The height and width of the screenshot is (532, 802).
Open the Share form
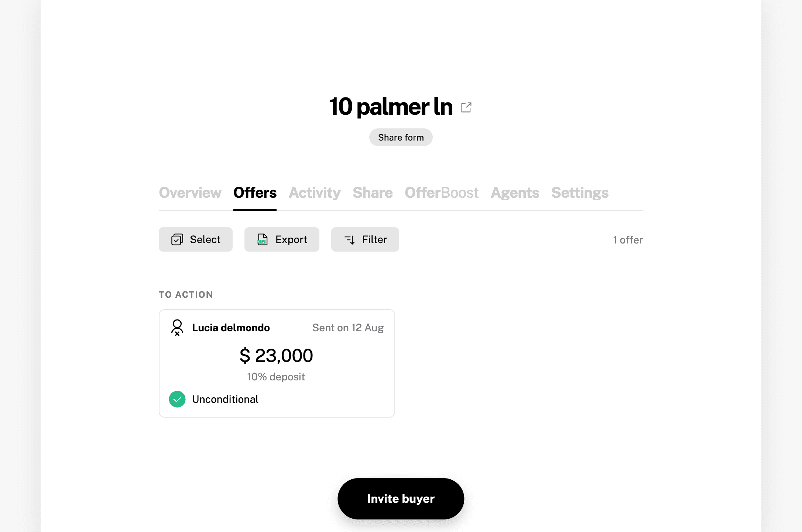coord(401,137)
